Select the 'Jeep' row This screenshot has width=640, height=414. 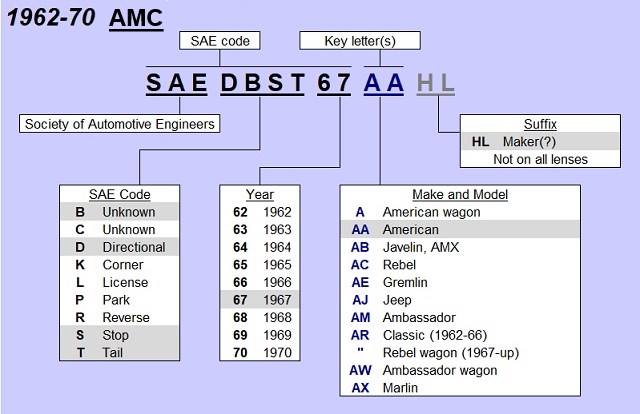click(x=460, y=300)
